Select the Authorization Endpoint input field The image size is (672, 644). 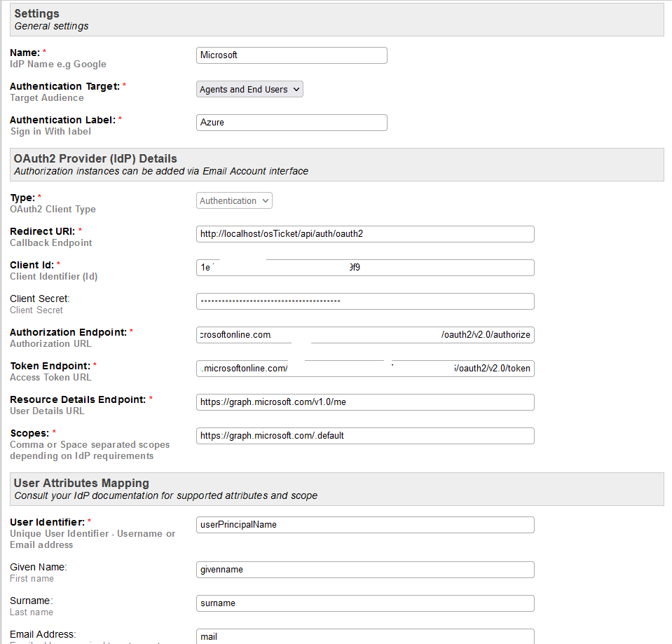coord(365,335)
